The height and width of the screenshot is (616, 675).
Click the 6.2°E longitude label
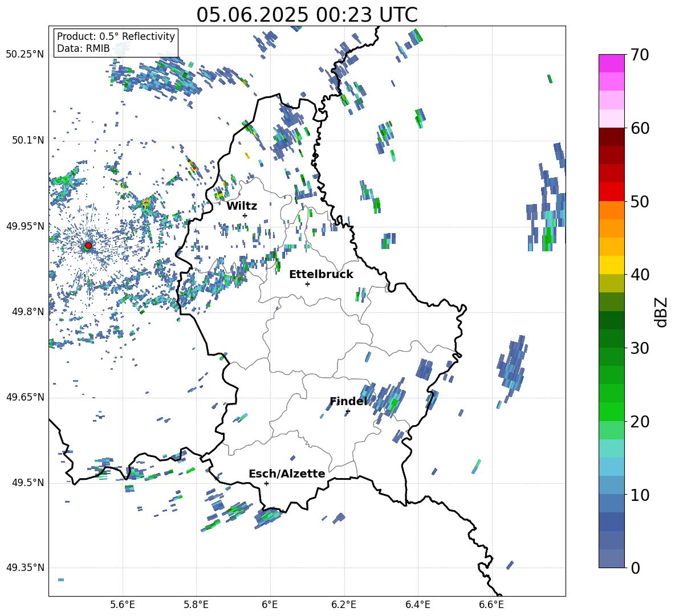click(x=344, y=605)
